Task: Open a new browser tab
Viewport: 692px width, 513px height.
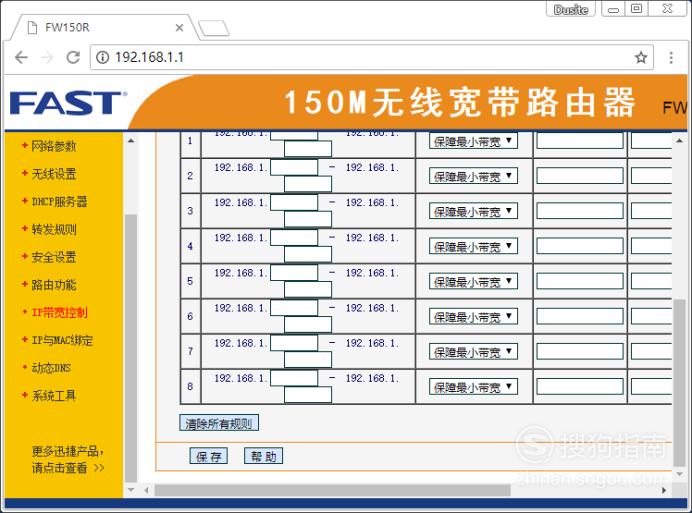Action: 214,28
